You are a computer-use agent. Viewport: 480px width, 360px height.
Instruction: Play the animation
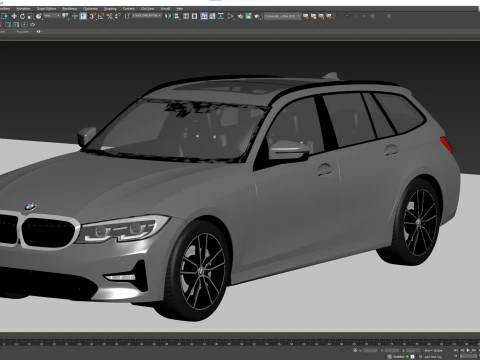pos(468,350)
